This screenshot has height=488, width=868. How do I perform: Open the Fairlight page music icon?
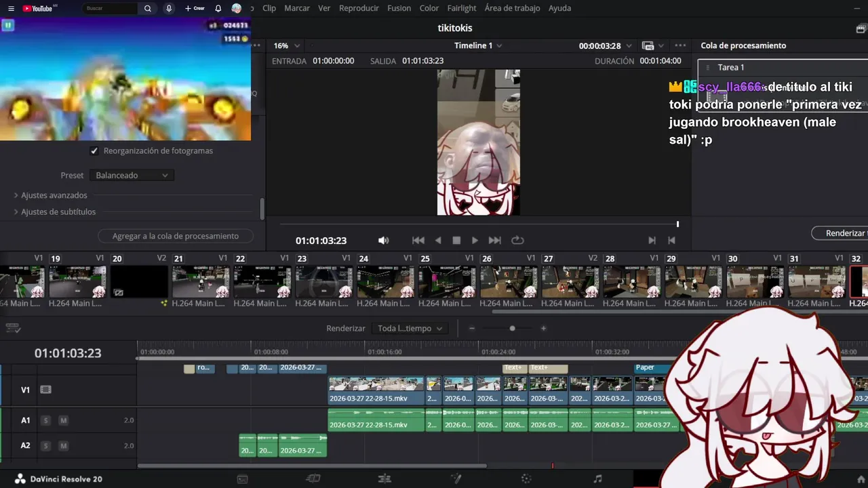pos(597,479)
